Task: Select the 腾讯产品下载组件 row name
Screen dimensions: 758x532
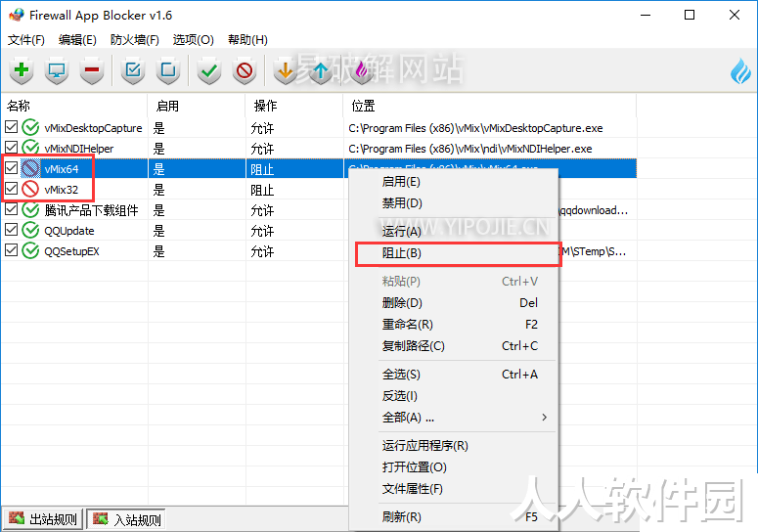Action: pos(91,210)
